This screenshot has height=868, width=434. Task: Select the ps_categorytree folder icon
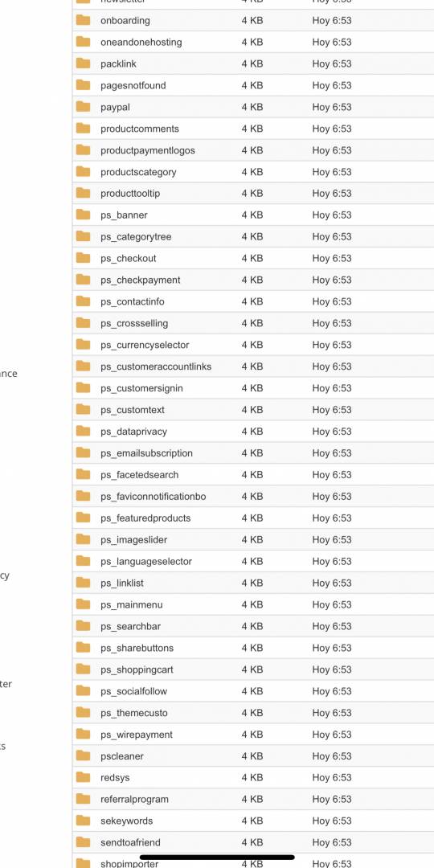(83, 236)
